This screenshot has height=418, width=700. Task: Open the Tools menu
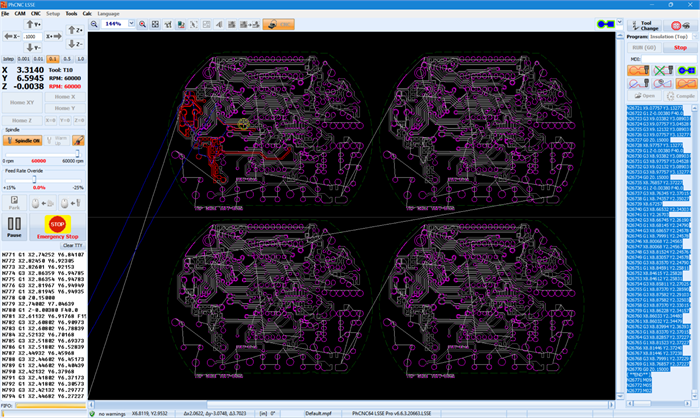click(x=71, y=14)
